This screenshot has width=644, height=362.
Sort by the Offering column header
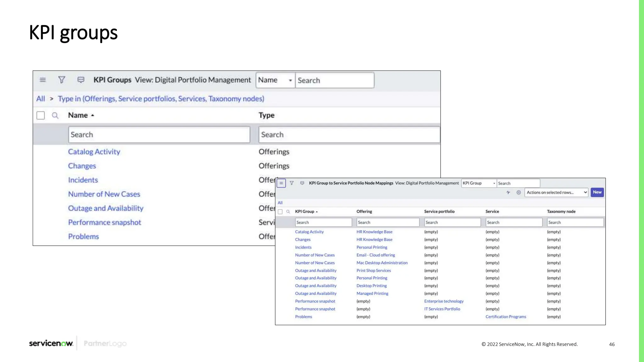(364, 211)
